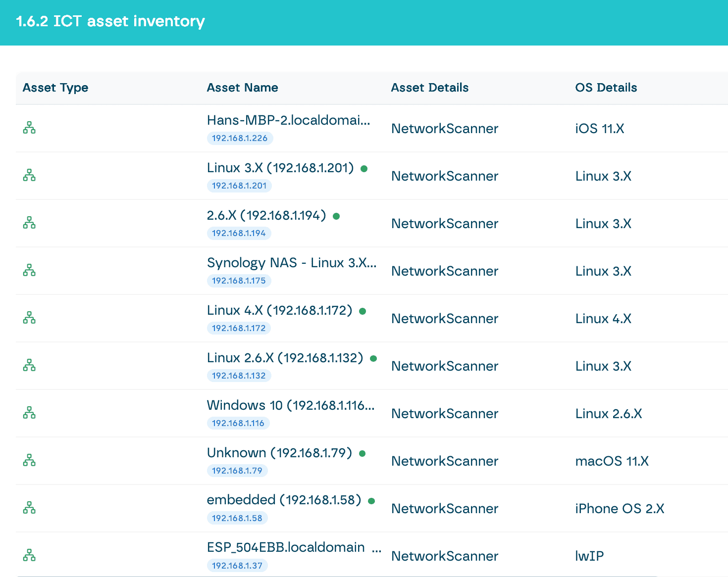The height and width of the screenshot is (577, 728).
Task: Click NetworkScanner in the Hans-MBP-2 row
Action: (445, 129)
